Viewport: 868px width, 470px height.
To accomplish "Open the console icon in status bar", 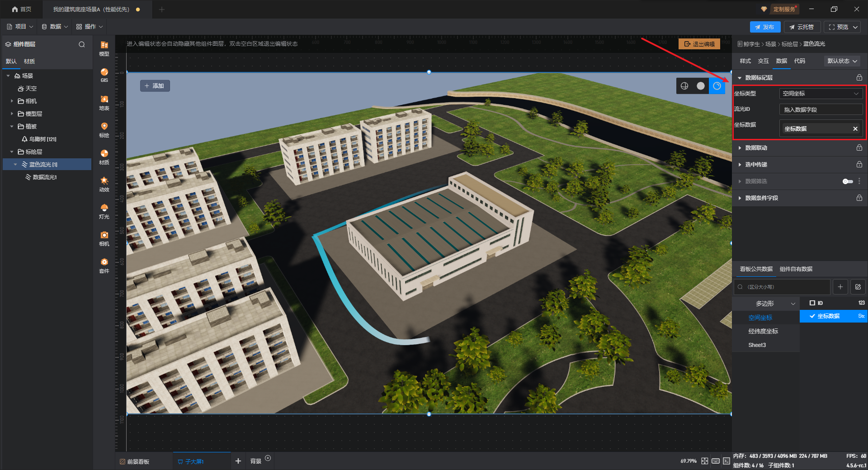I will (x=726, y=461).
